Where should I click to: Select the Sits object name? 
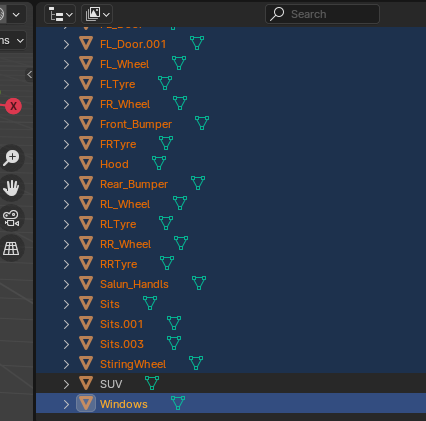click(110, 304)
